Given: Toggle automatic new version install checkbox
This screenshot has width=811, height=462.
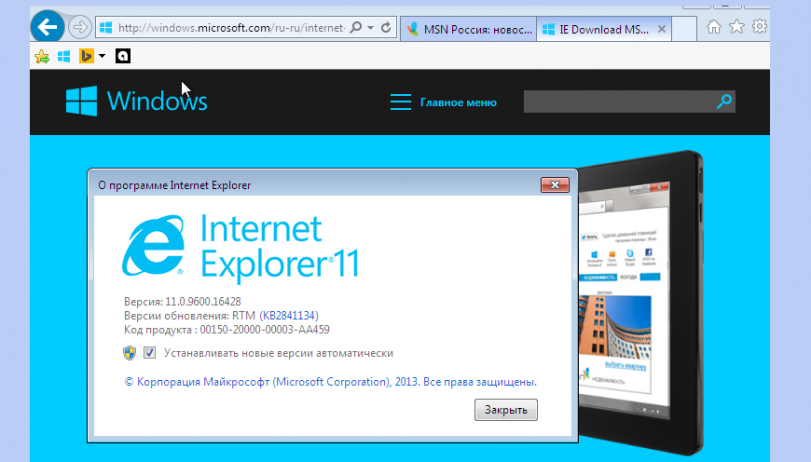Looking at the screenshot, I should [149, 353].
